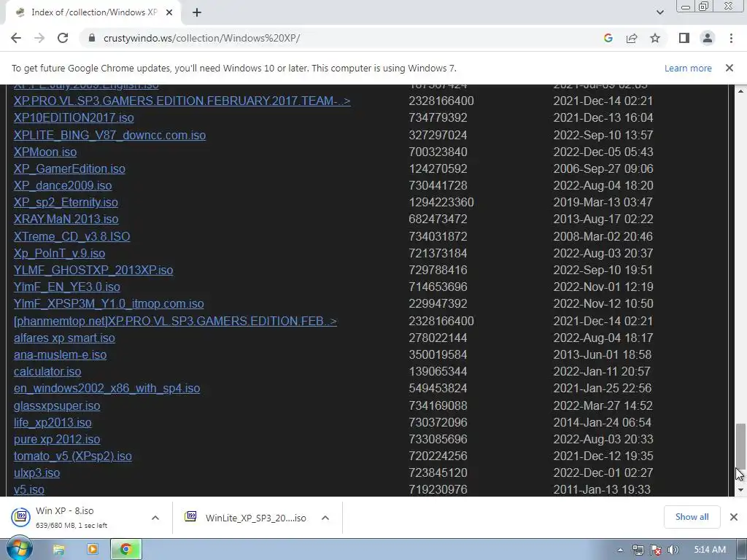Select date 2006-Sep-27 09:06
Screen dimensions: 747x560
click(x=603, y=168)
